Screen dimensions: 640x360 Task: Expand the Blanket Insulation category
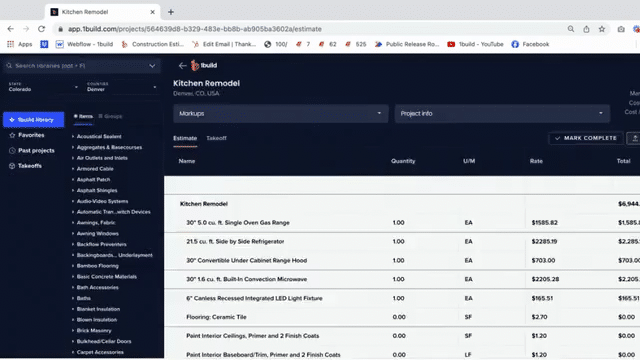pos(96,309)
